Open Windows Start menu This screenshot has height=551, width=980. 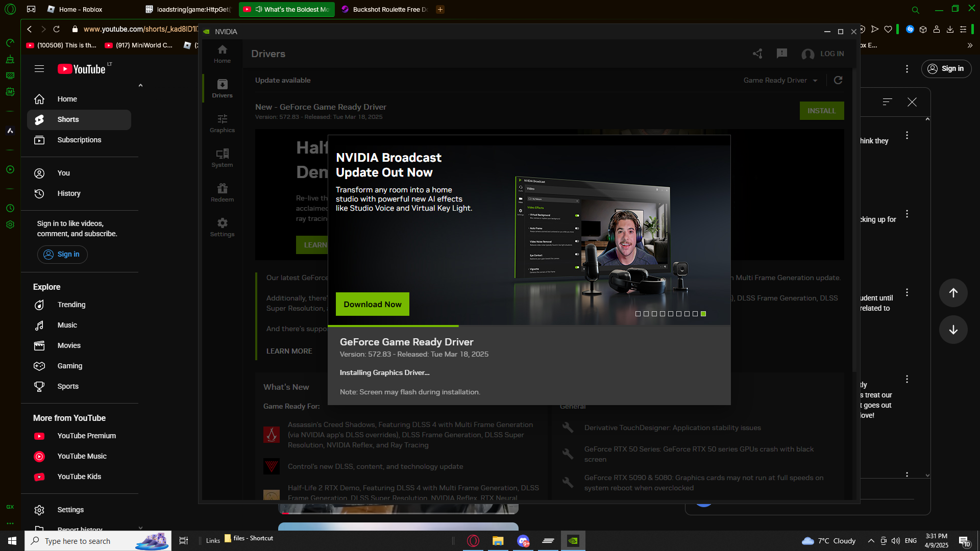[12, 541]
